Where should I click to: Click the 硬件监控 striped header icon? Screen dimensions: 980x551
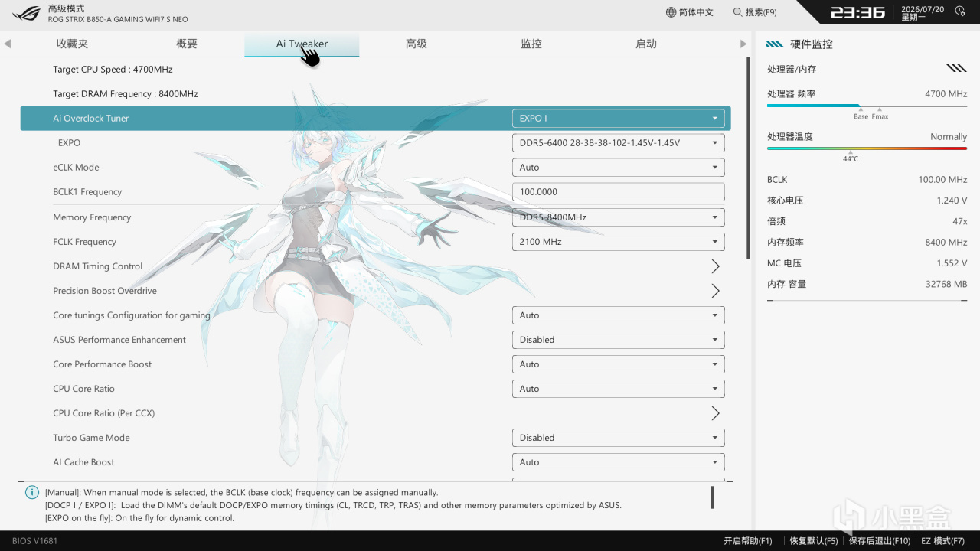775,44
